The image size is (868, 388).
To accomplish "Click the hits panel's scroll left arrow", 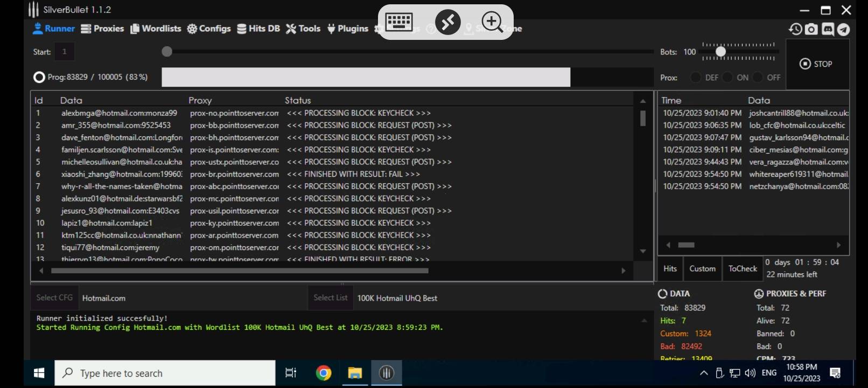I will point(668,245).
